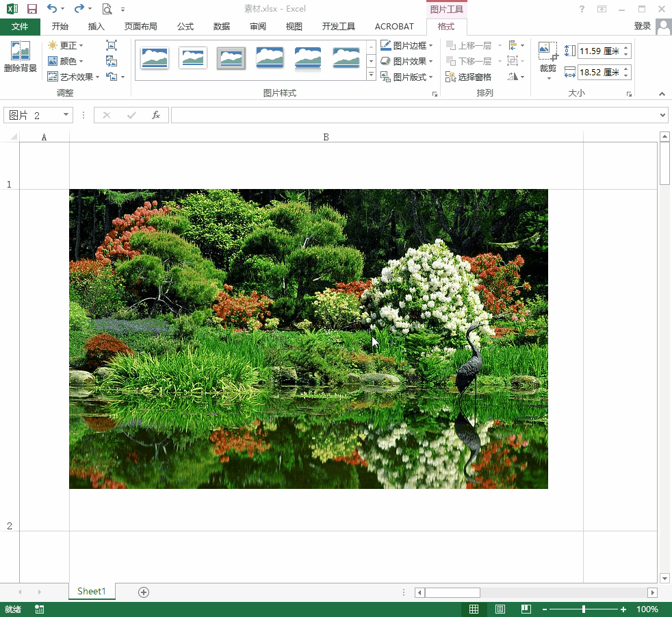Switch to the Data (数据) tab
Image resolution: width=672 pixels, height=617 pixels.
tap(222, 27)
